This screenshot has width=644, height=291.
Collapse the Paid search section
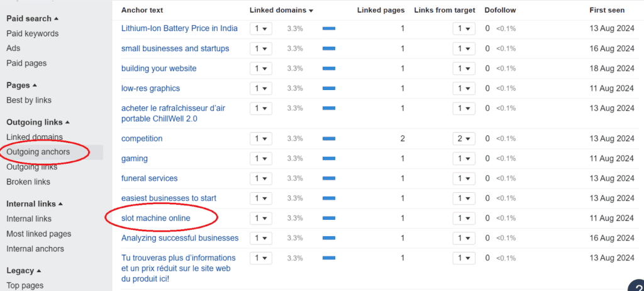point(33,18)
